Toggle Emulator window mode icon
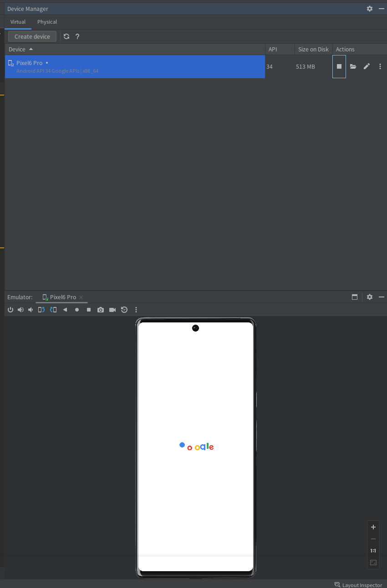The image size is (387, 588). pyautogui.click(x=355, y=297)
